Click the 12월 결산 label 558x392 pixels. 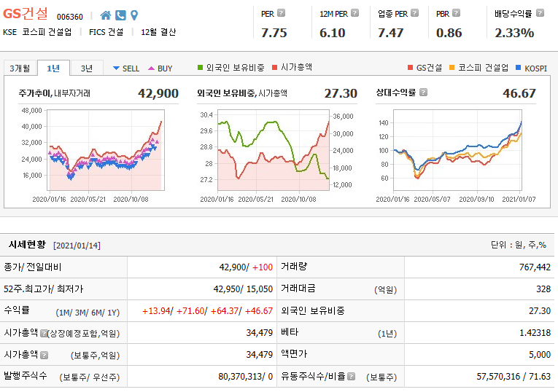[x=158, y=32]
